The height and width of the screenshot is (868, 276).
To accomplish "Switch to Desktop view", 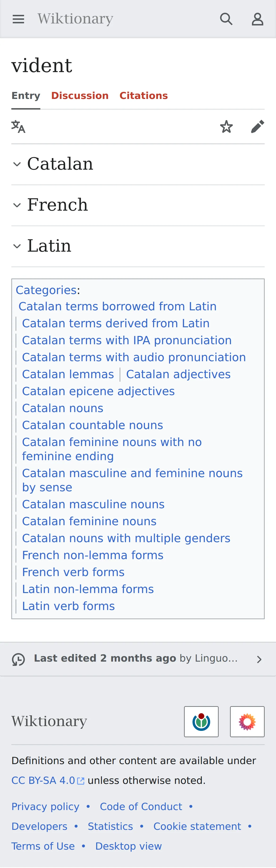I will [x=129, y=846].
